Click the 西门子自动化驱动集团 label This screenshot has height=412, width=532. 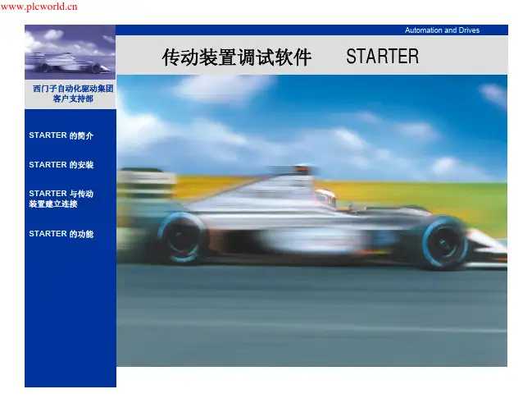coord(72,88)
